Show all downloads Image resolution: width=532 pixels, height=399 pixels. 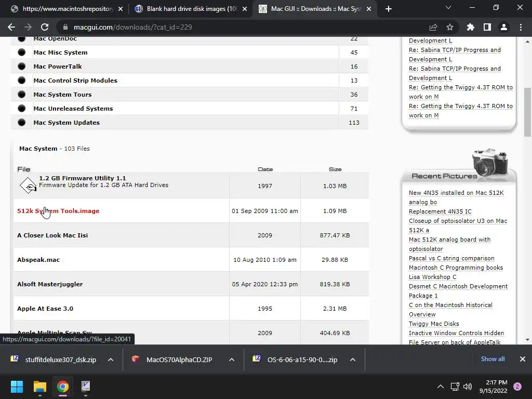click(x=493, y=359)
